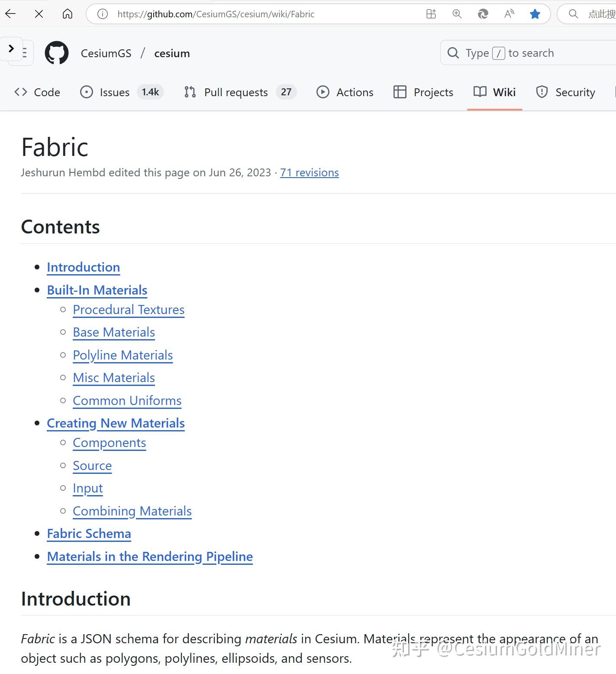Click the split screen icon in address bar
The image size is (616, 674).
coord(431,14)
